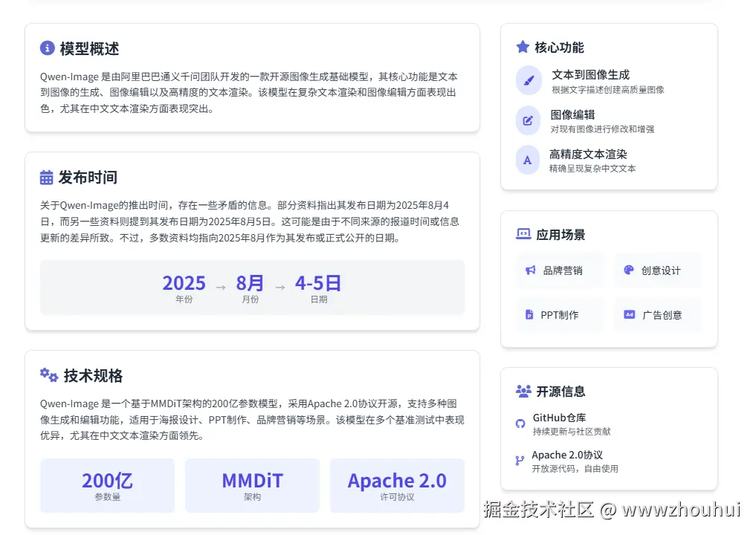
Task: Select the 品牌营销 scenario tile
Action: click(x=559, y=270)
